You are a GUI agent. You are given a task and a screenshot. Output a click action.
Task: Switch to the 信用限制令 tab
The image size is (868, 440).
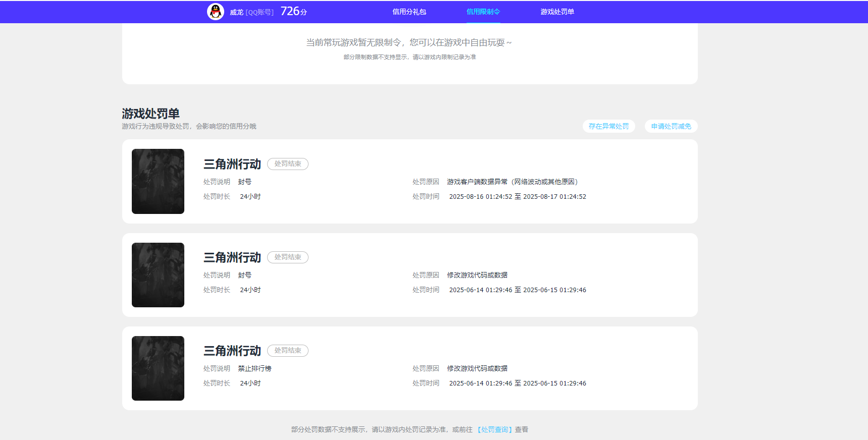(483, 12)
